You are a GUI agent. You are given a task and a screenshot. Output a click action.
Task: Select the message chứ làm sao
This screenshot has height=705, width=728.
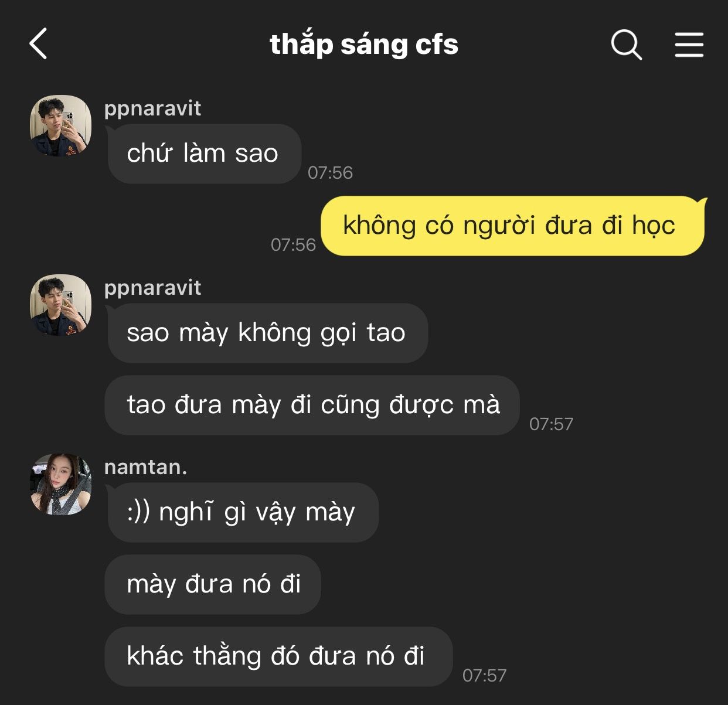(204, 154)
